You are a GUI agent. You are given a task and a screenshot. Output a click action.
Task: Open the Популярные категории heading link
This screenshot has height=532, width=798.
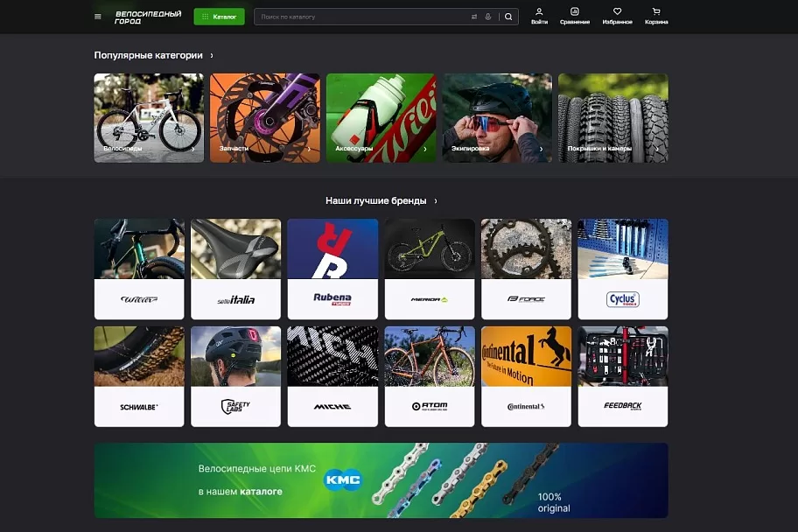148,55
